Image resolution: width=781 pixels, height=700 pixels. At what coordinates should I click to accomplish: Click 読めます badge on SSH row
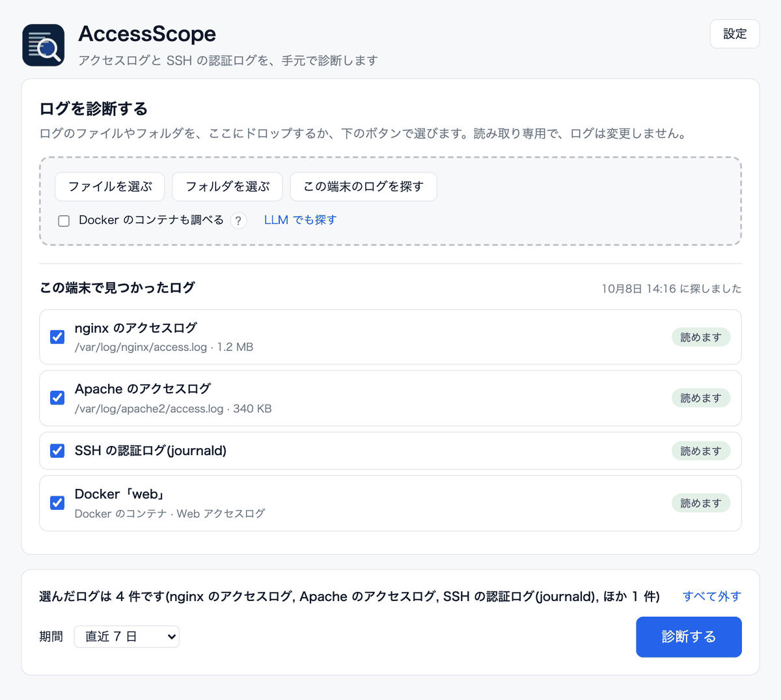click(x=701, y=451)
